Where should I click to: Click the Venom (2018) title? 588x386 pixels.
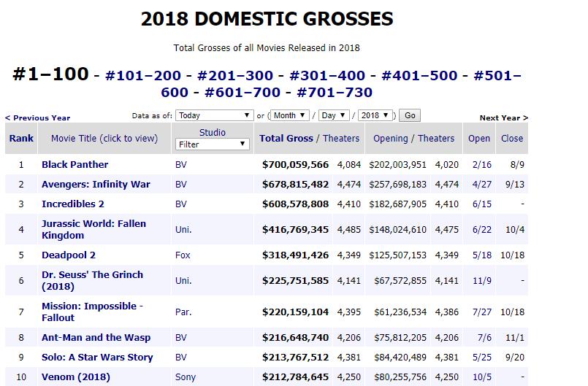pos(76,377)
